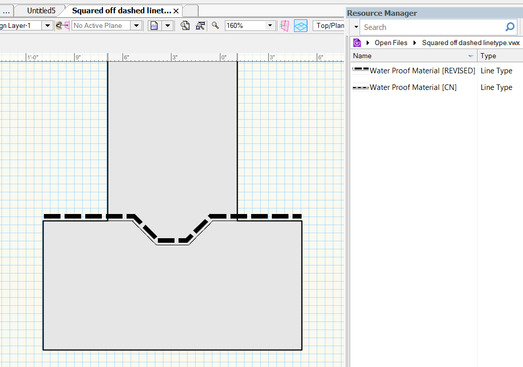Image resolution: width=523 pixels, height=367 pixels.
Task: Open the No Active Plane dropdown
Action: 136,25
